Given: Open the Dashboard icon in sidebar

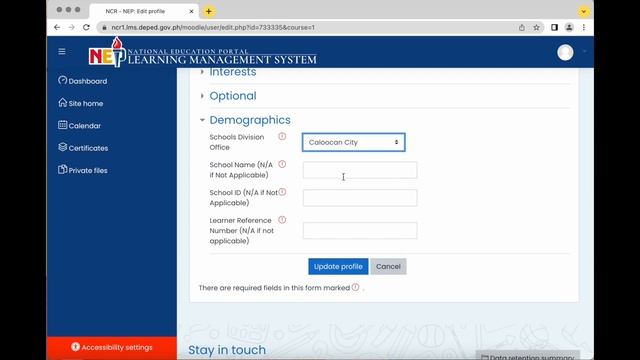Looking at the screenshot, I should coord(62,80).
